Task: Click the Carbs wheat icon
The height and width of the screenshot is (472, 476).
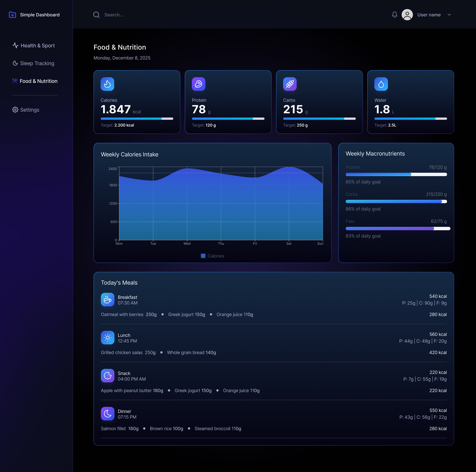Action: (x=290, y=84)
